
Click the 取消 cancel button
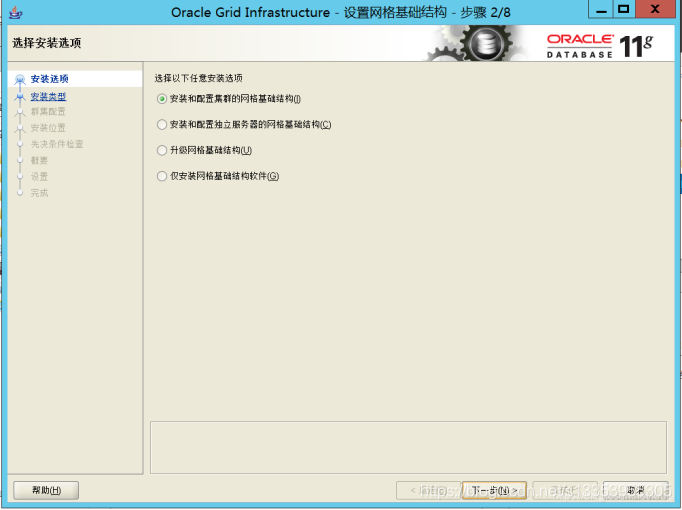(635, 490)
